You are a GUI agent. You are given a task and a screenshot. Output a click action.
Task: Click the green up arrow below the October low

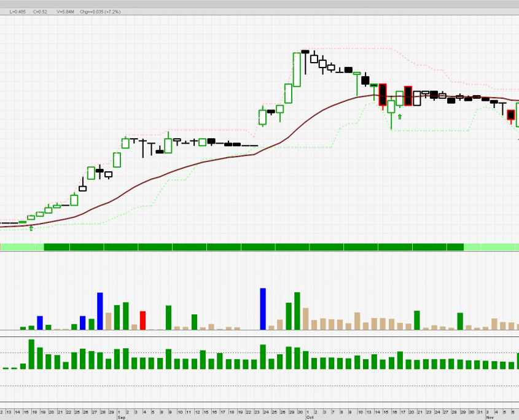[x=400, y=116]
